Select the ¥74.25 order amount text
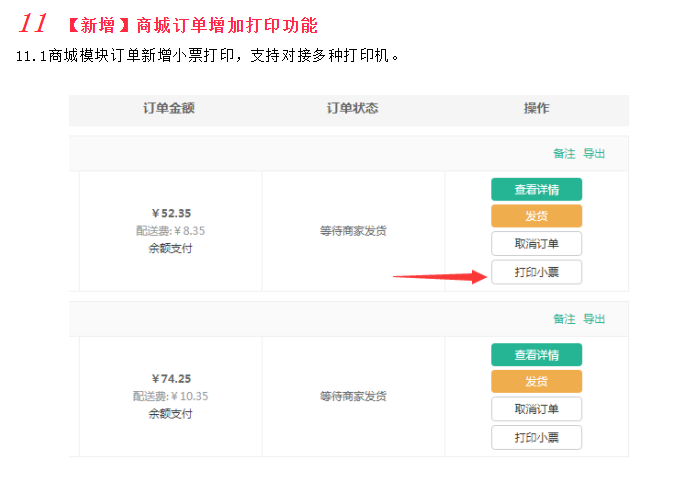The image size is (686, 494). click(170, 379)
